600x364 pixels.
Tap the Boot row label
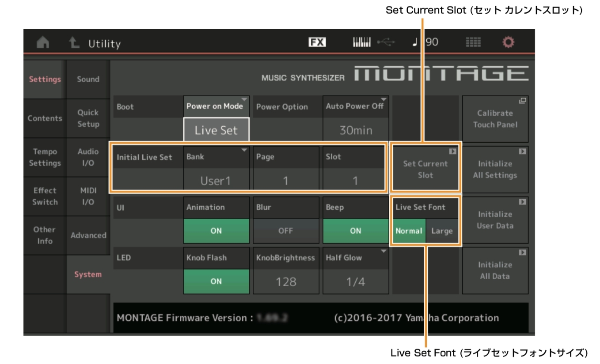(x=125, y=107)
